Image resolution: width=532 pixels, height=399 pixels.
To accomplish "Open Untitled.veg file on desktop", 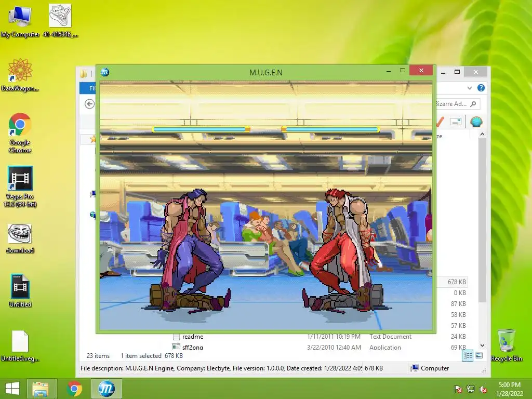I will (x=20, y=345).
